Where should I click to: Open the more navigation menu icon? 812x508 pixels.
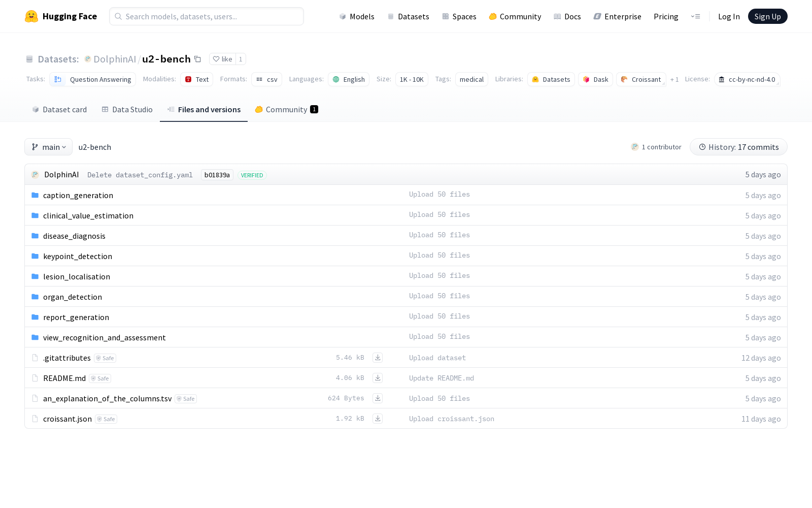coord(695,16)
